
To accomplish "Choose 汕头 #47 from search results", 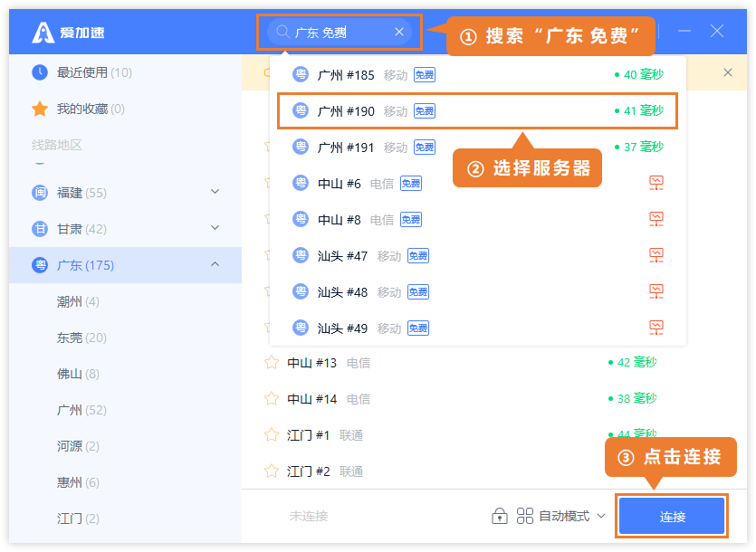I will tap(342, 256).
